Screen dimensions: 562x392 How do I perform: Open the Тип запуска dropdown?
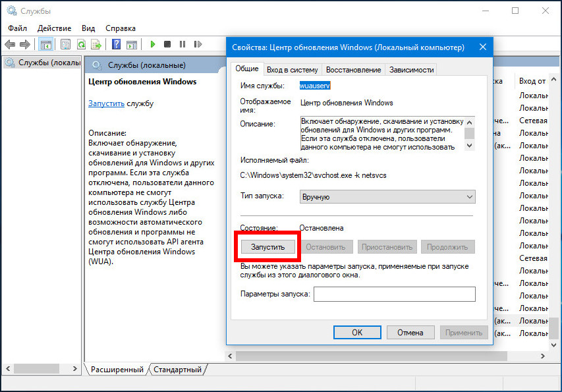387,197
